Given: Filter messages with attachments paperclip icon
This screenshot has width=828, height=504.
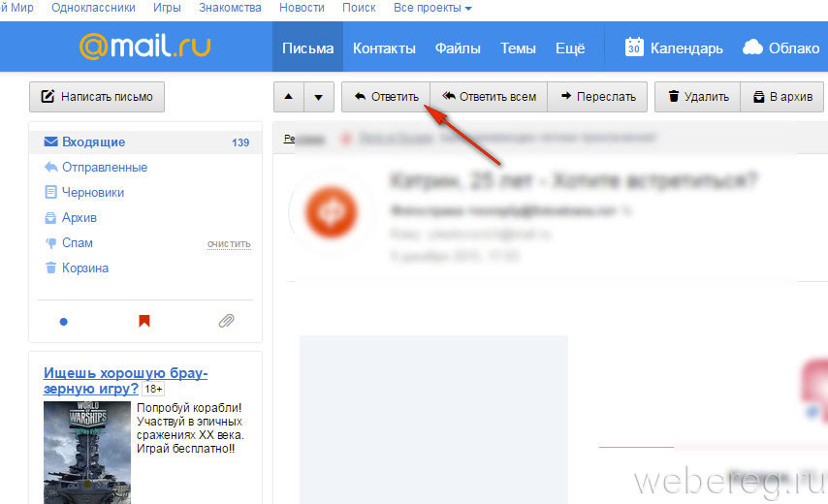Looking at the screenshot, I should coord(226,321).
